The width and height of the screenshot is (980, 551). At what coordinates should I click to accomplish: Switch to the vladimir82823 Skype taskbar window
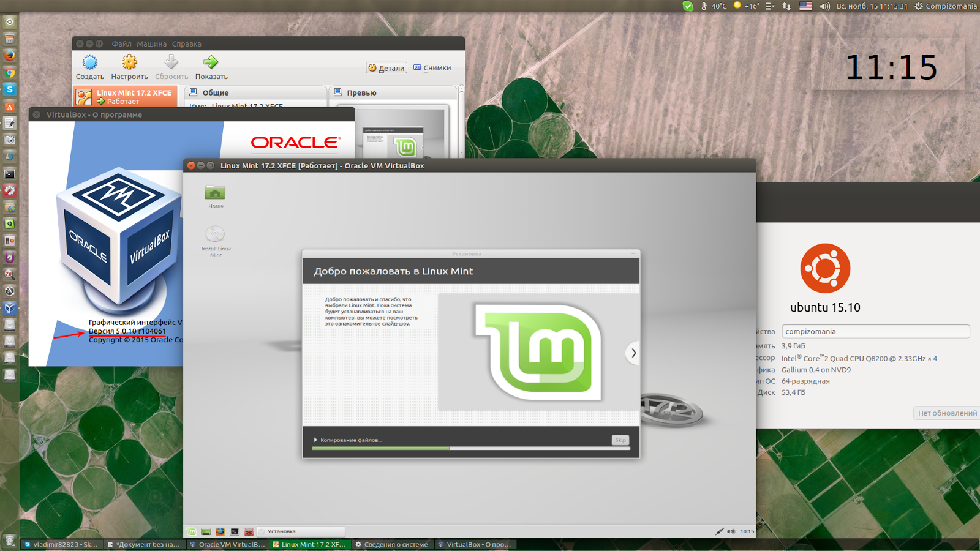62,544
